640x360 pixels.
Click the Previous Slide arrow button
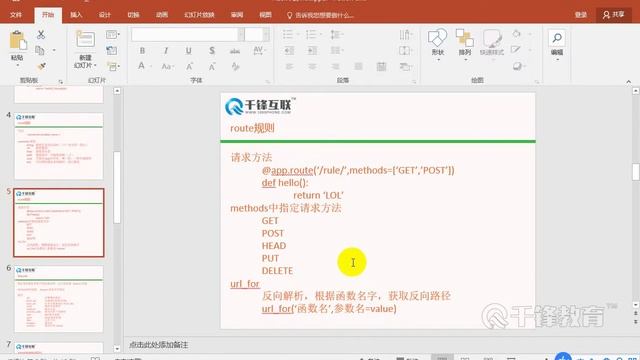coord(636,313)
